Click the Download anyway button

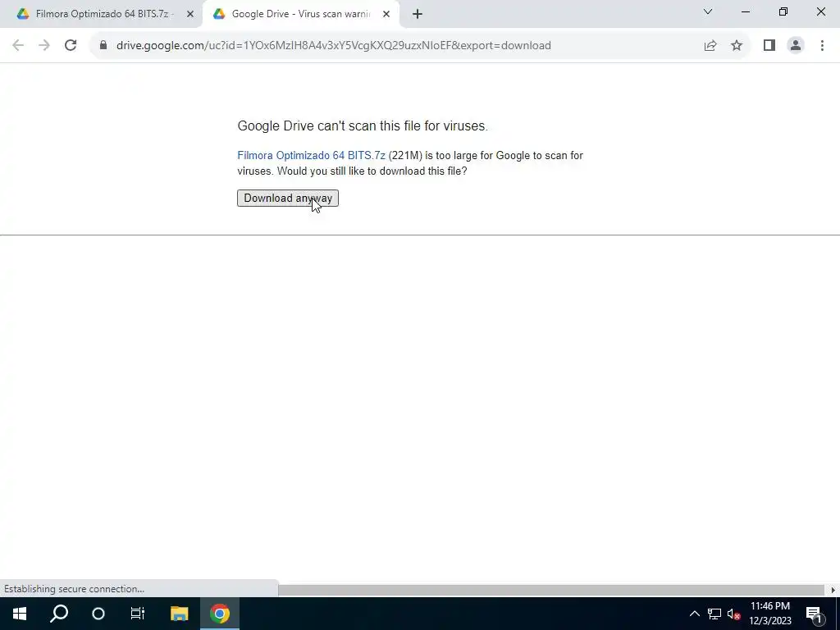click(x=288, y=199)
